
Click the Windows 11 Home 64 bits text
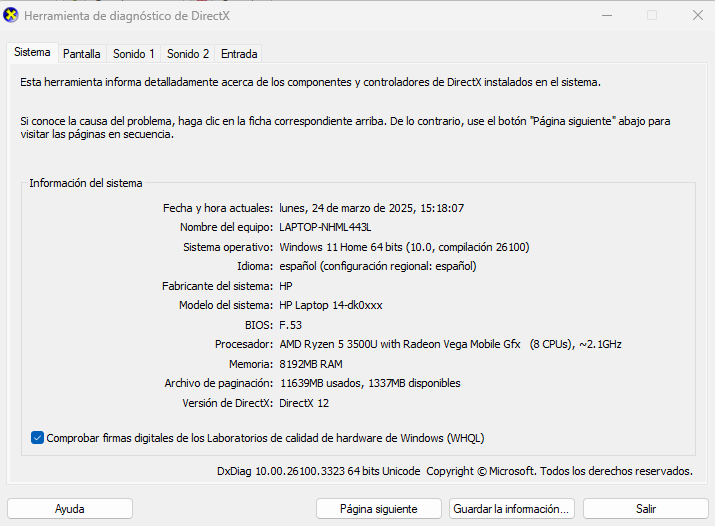point(341,247)
